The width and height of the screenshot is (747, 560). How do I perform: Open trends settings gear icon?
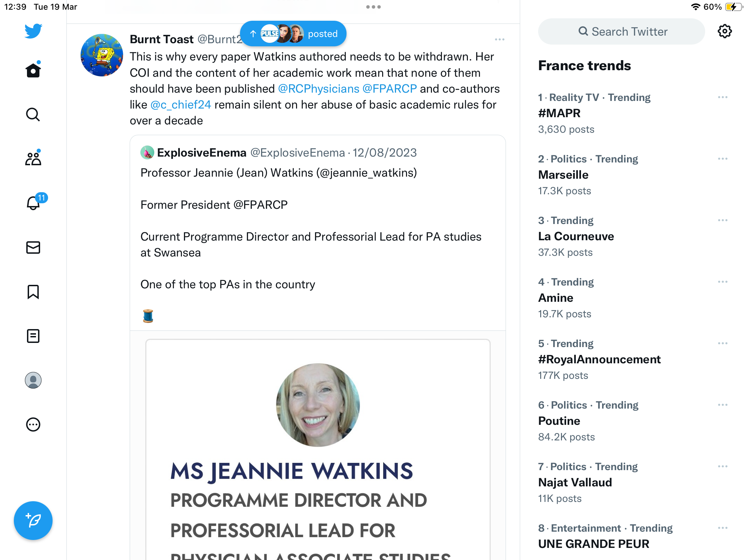pyautogui.click(x=725, y=31)
